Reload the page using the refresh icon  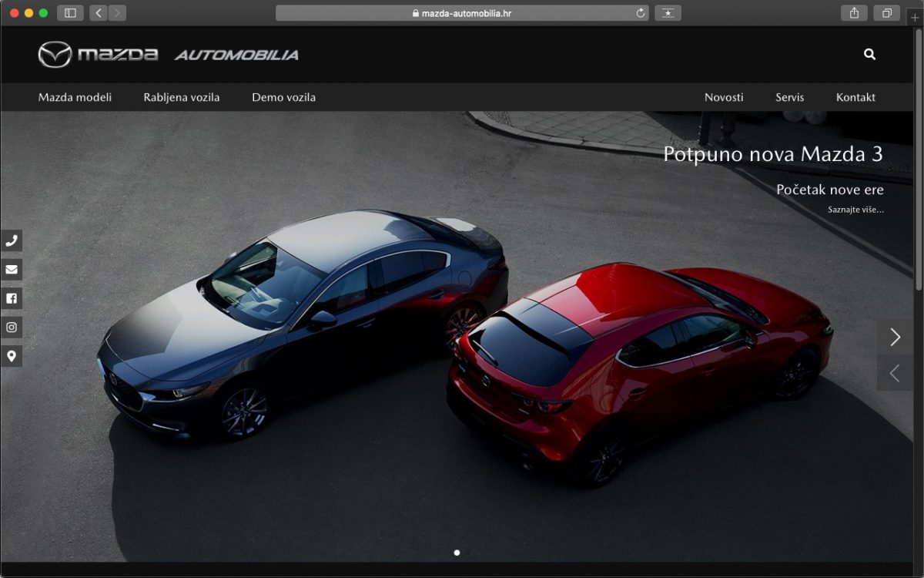[x=641, y=13]
